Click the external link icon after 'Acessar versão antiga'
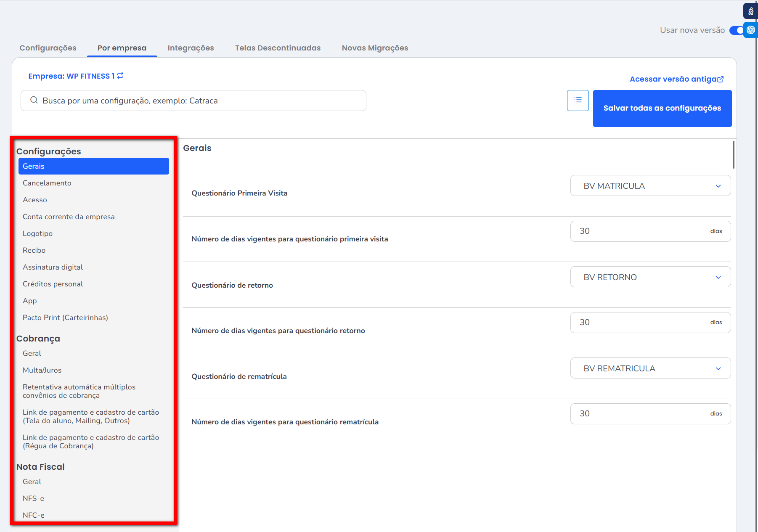 click(721, 79)
